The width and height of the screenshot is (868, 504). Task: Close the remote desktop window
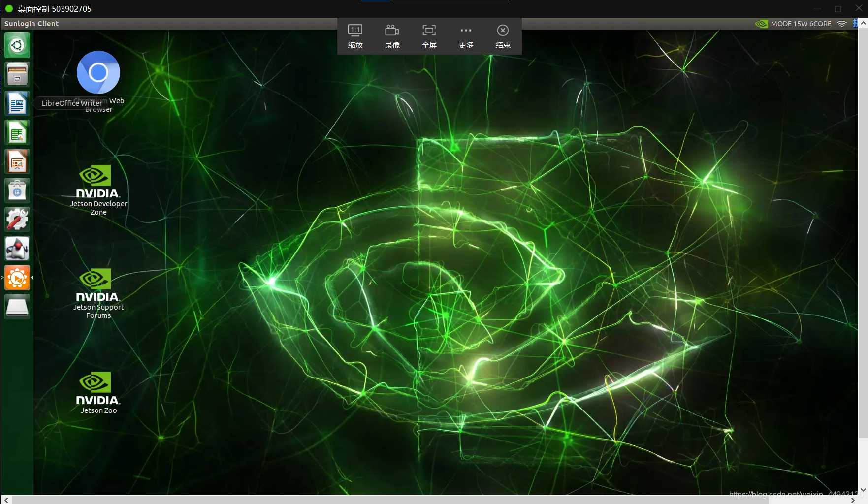point(859,8)
